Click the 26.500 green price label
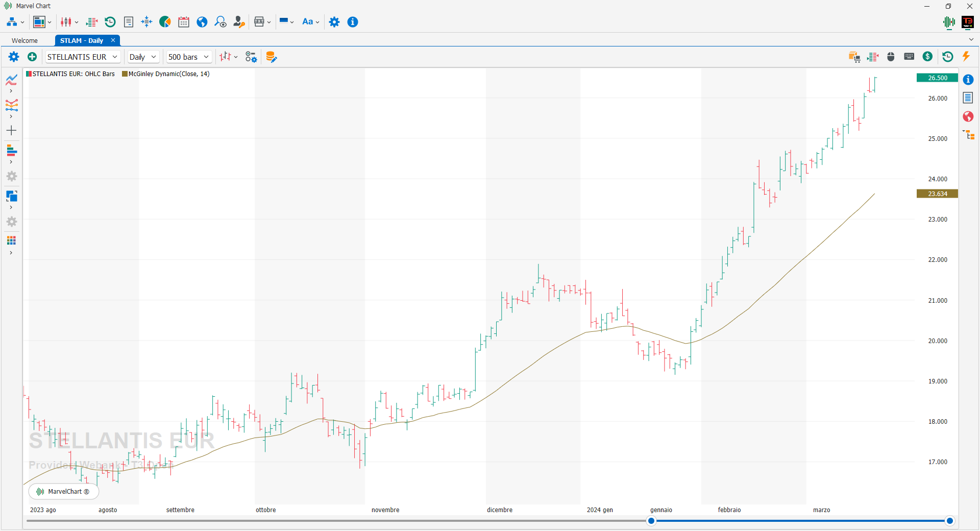 tap(937, 78)
